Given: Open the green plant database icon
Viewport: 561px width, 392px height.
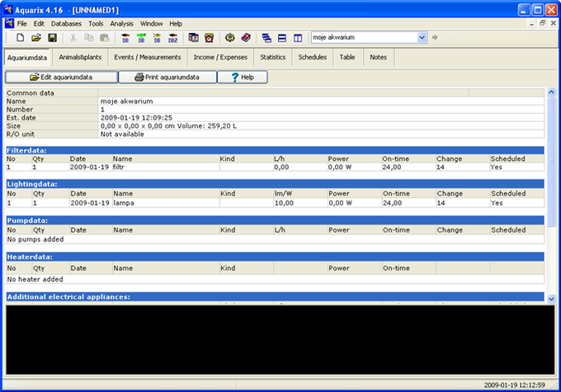Looking at the screenshot, I should [141, 38].
